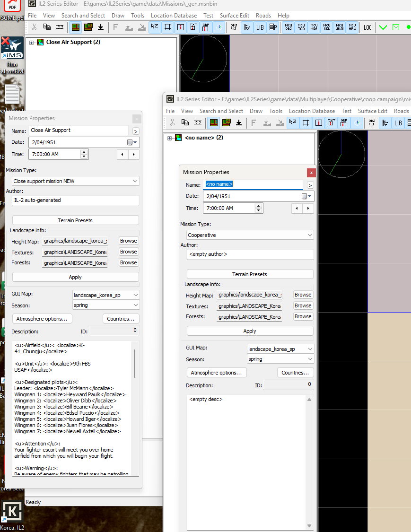Open the Help menu in the _gen.msnbin window
The image size is (411, 532).
coord(283,16)
